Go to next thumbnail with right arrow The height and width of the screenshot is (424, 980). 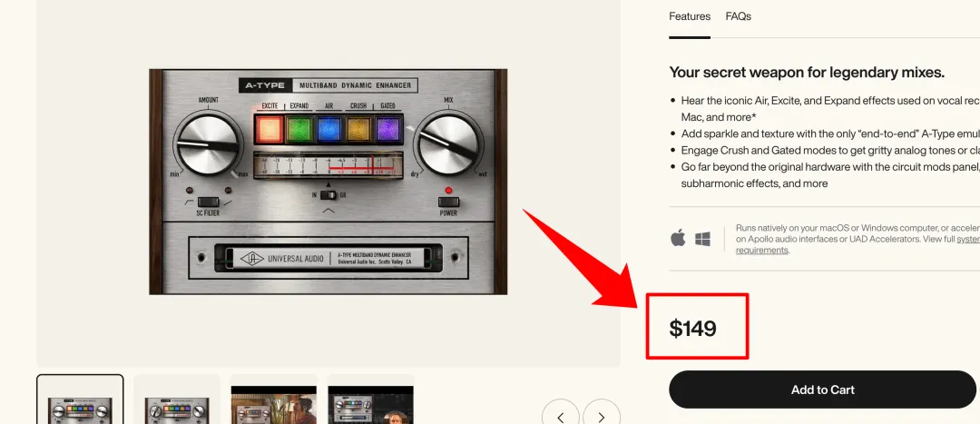click(x=602, y=417)
